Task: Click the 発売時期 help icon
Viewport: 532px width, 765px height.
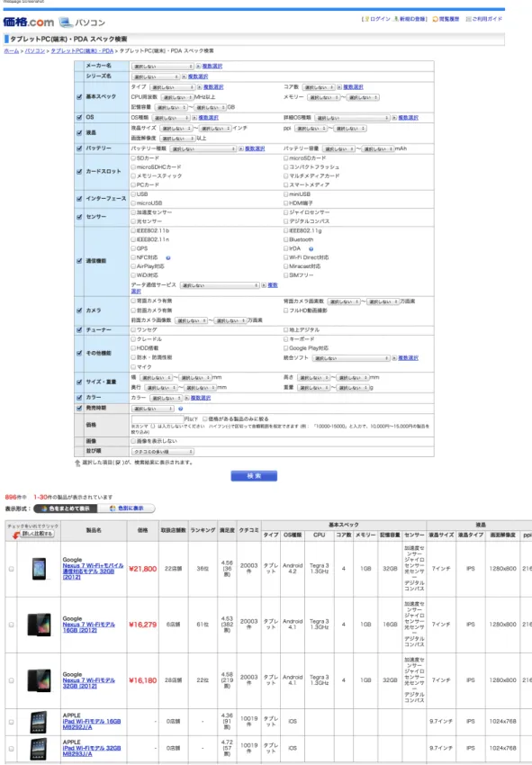Action: (181, 409)
